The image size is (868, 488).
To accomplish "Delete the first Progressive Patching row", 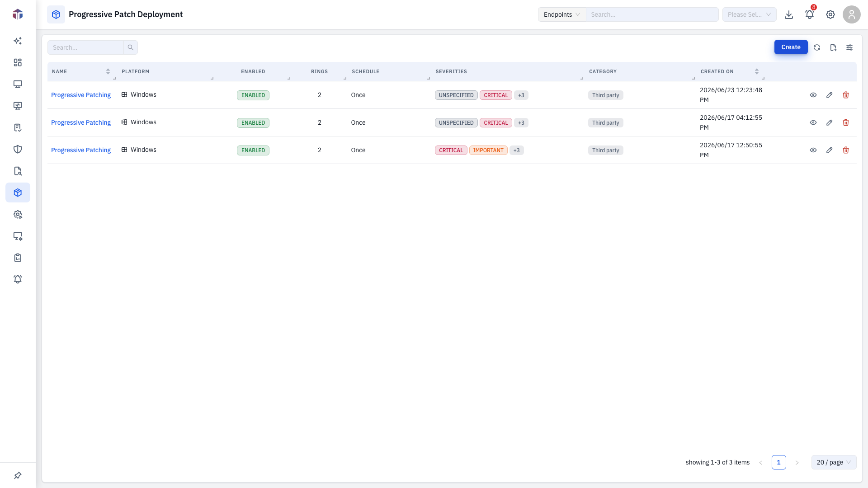I will [846, 95].
